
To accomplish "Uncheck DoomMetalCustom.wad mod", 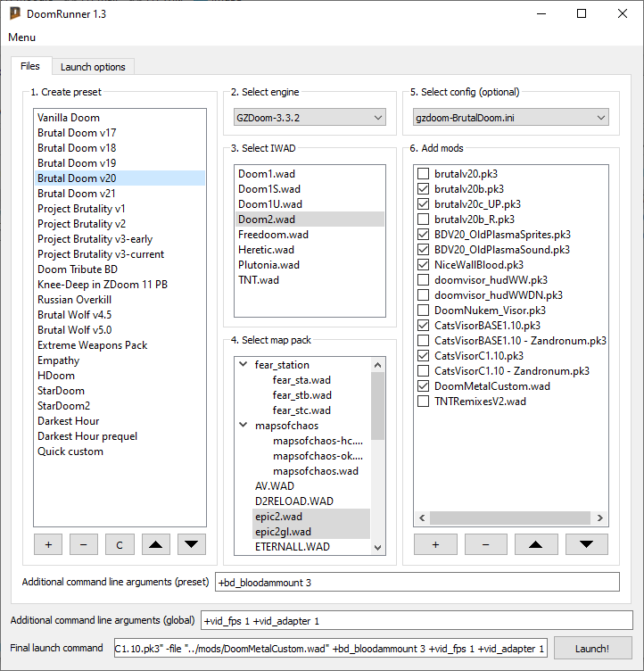I will [423, 386].
